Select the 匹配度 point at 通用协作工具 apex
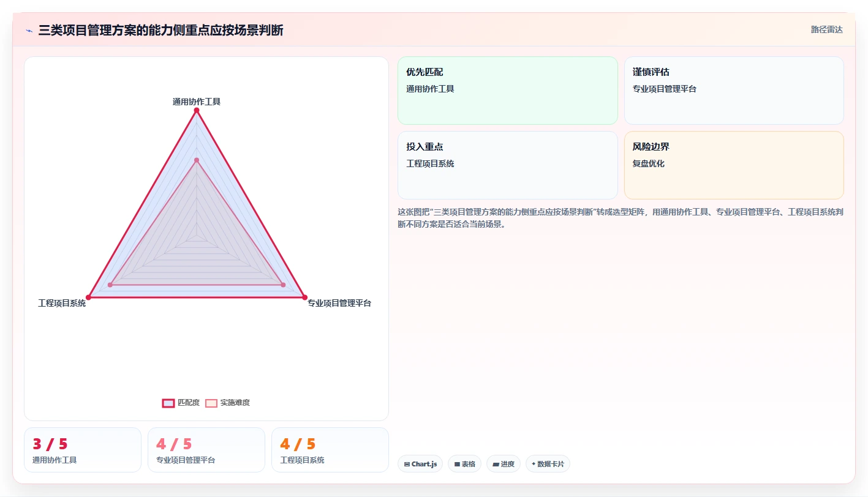The height and width of the screenshot is (497, 868). (197, 110)
